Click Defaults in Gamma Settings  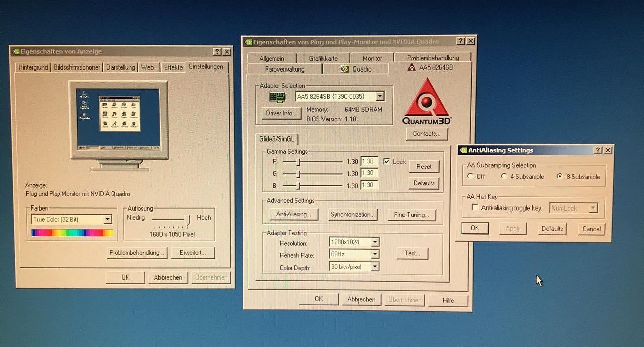click(x=424, y=183)
